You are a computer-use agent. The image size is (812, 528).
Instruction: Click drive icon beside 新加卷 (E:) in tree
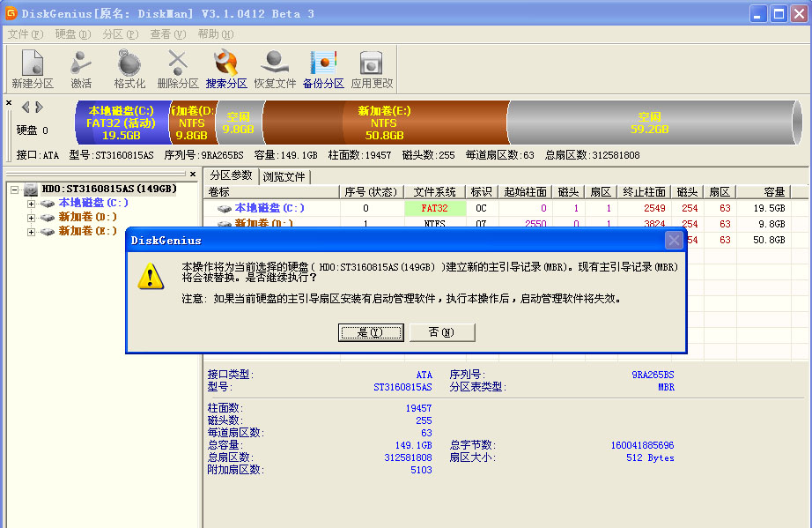pos(48,232)
